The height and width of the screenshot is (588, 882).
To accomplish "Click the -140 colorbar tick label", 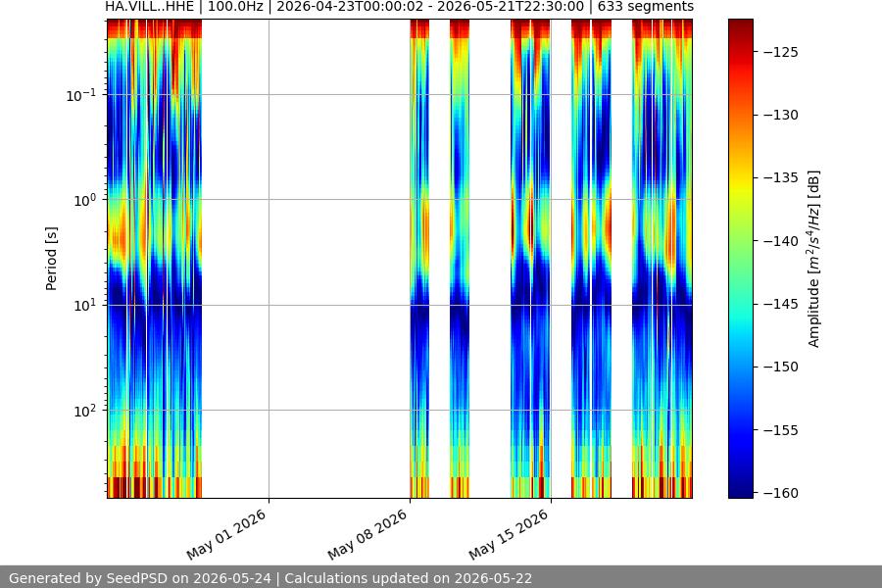I will 781,241.
